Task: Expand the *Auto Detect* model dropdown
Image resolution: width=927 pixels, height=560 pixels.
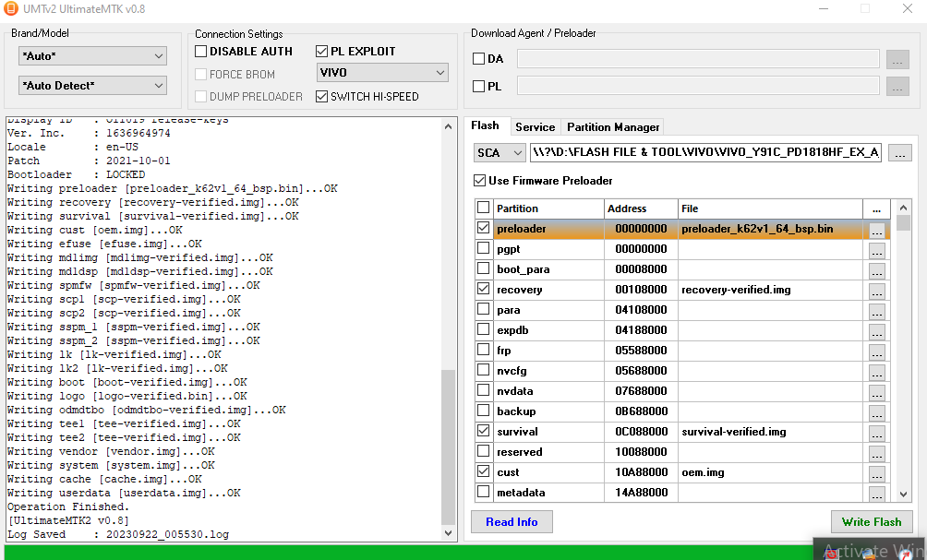Action: (92, 86)
